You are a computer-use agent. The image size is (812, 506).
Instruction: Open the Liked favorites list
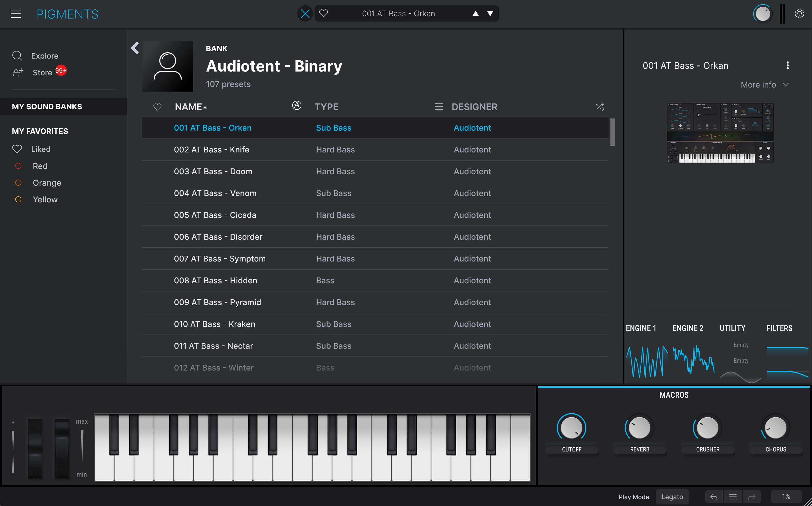click(41, 149)
